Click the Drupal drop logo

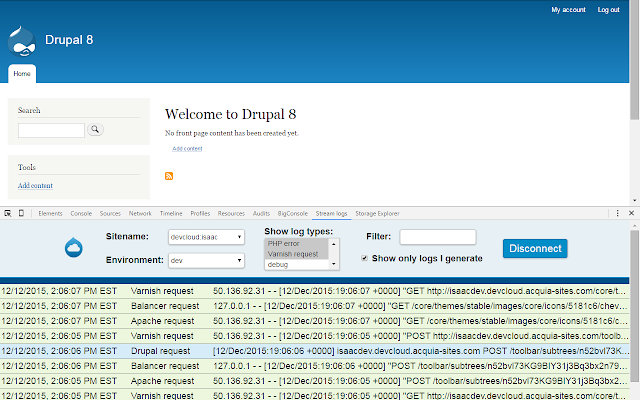[x=22, y=41]
